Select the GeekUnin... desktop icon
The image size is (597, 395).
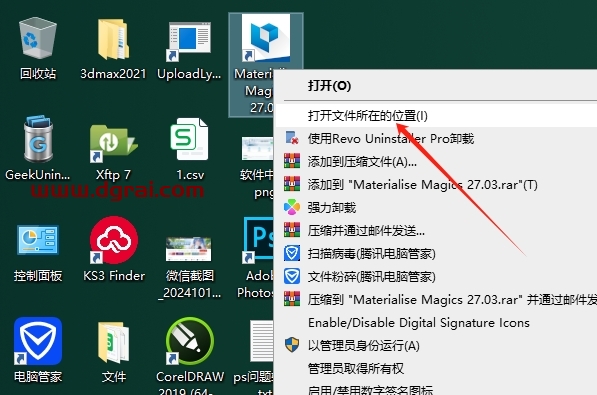click(x=37, y=139)
